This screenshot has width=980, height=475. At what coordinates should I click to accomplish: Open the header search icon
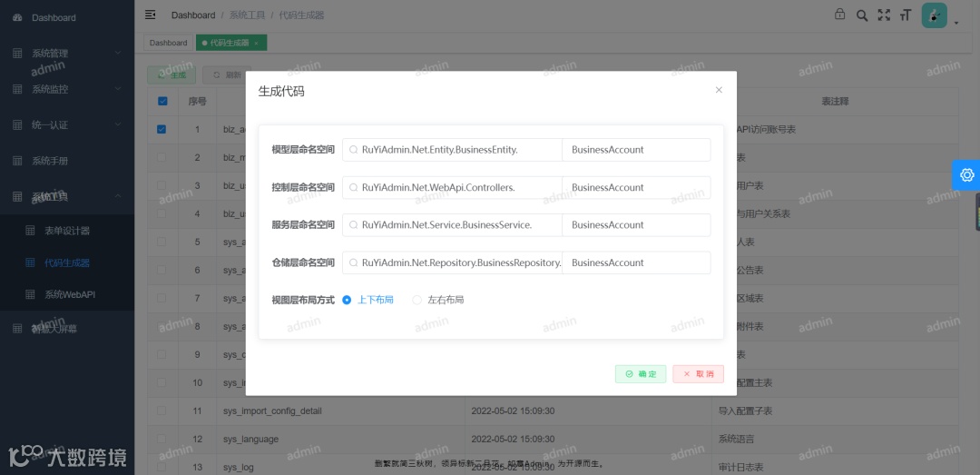[862, 15]
